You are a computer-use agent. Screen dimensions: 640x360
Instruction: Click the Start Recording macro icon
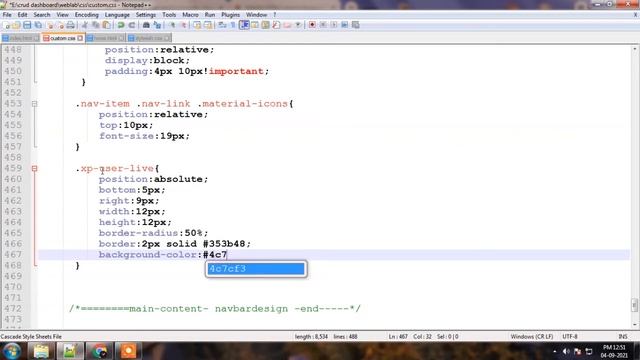pos(312,25)
